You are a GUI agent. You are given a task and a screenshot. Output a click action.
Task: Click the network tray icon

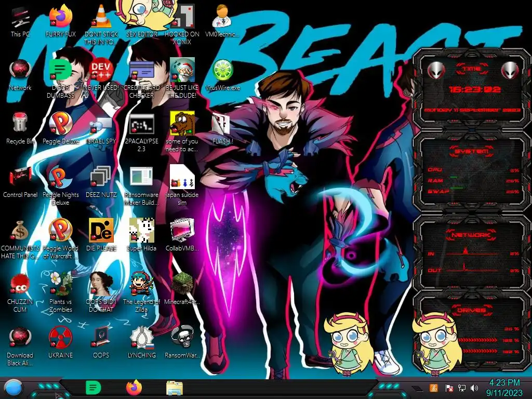(x=462, y=388)
